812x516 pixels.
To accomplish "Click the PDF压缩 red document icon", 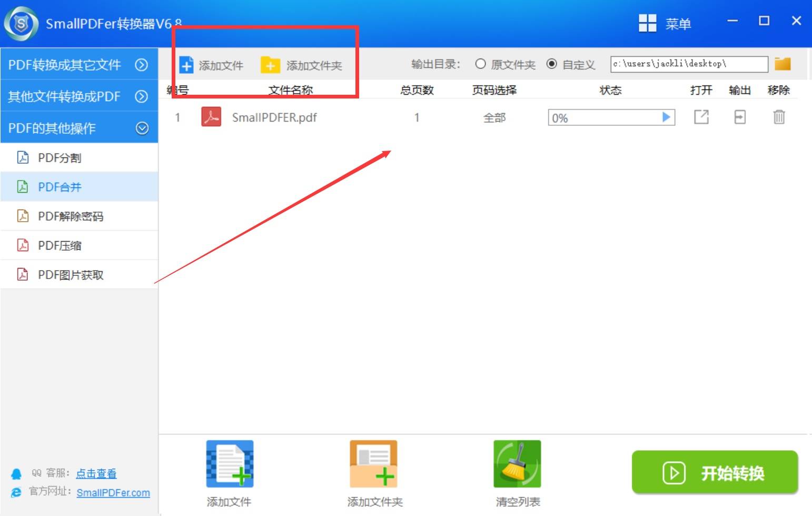I will (x=23, y=245).
